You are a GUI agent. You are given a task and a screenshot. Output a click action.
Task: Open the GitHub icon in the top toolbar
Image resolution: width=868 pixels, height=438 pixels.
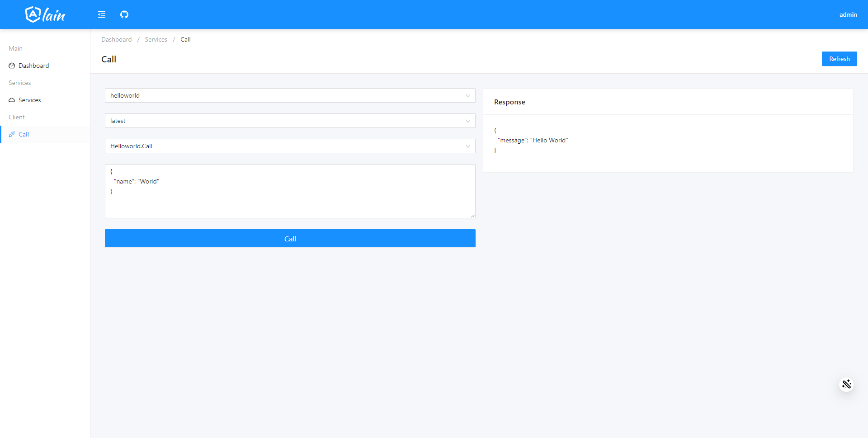124,14
